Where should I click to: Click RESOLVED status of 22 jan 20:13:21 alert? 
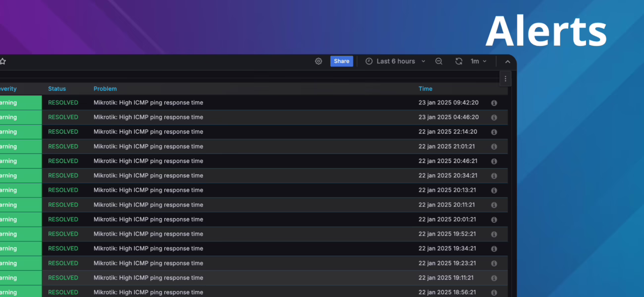(63, 190)
